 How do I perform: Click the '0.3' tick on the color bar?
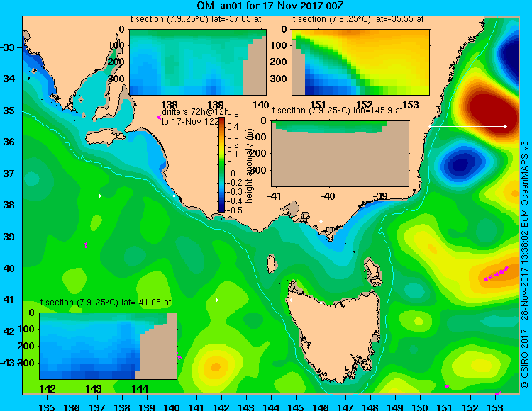pos(233,136)
